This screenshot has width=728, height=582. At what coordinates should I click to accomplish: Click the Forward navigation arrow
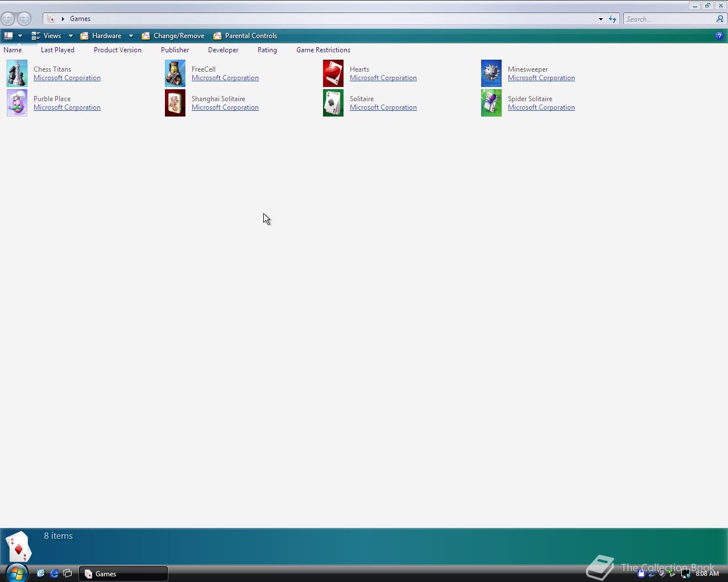24,19
